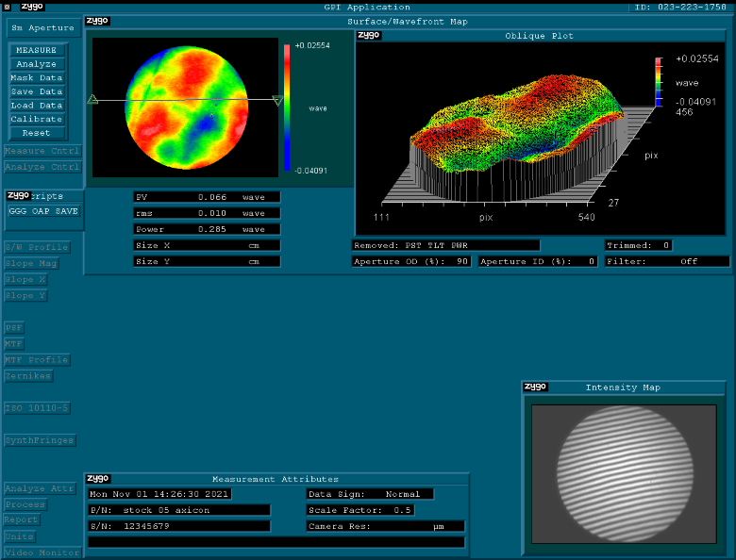The image size is (736, 560).
Task: Open the PSF window
Action: pos(14,327)
